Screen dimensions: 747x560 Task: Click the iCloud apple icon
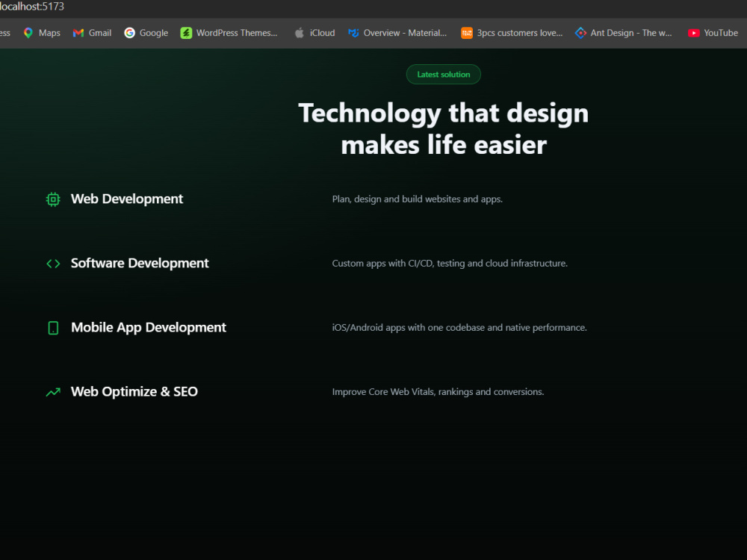click(300, 33)
